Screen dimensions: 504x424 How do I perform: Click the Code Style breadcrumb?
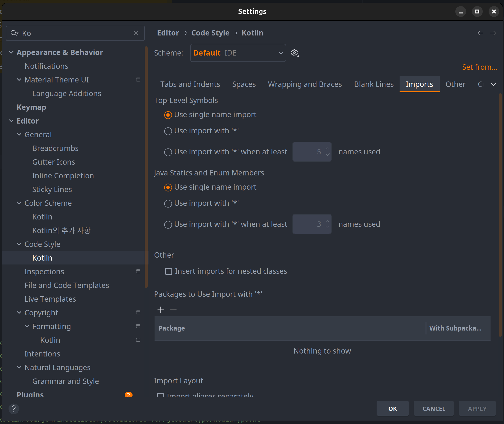[210, 33]
